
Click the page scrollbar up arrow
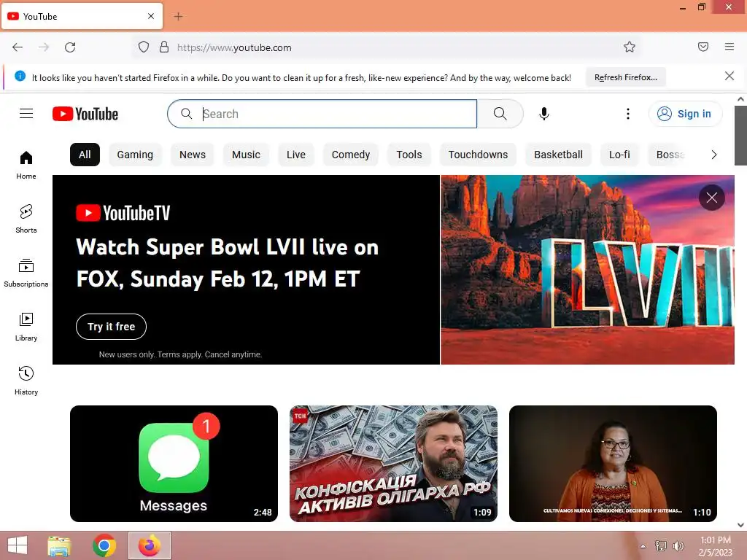(741, 99)
